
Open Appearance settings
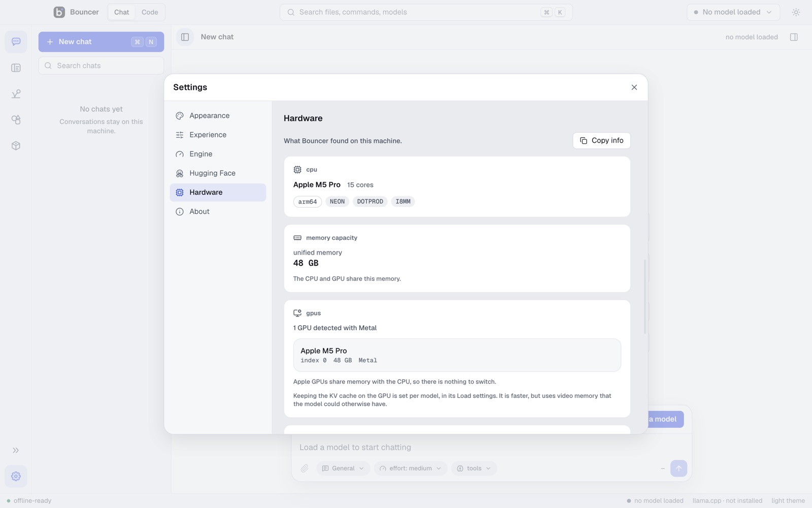click(218, 116)
